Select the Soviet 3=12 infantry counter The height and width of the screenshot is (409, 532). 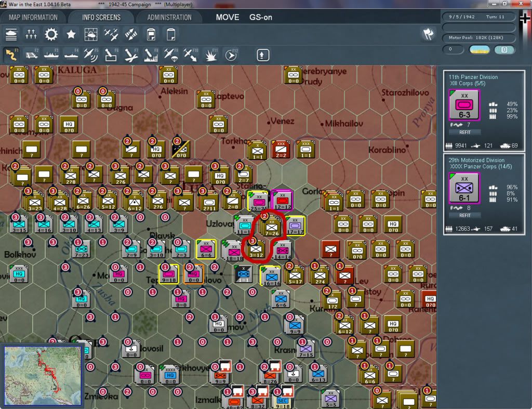(256, 249)
